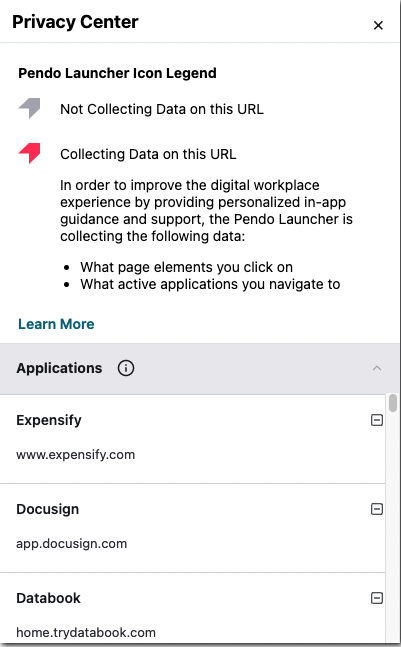Collapse the Applications section chevron
Screen dimensions: 401x647
(377, 368)
